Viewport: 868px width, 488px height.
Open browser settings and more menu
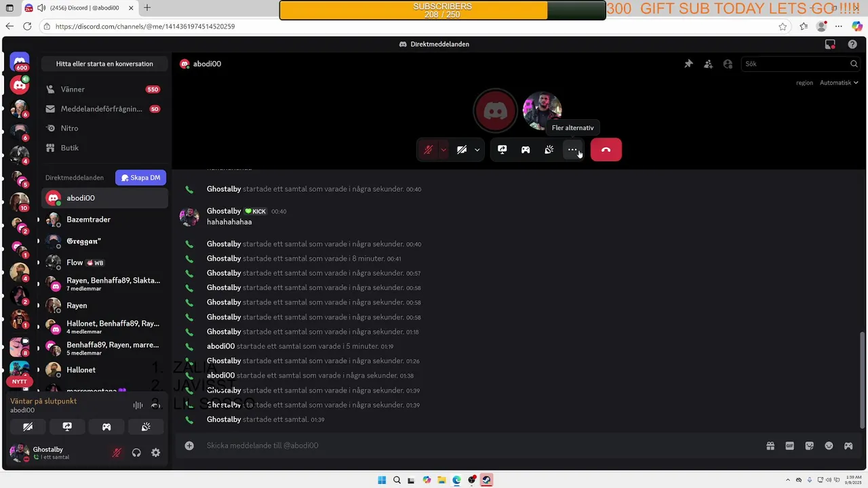pyautogui.click(x=839, y=26)
